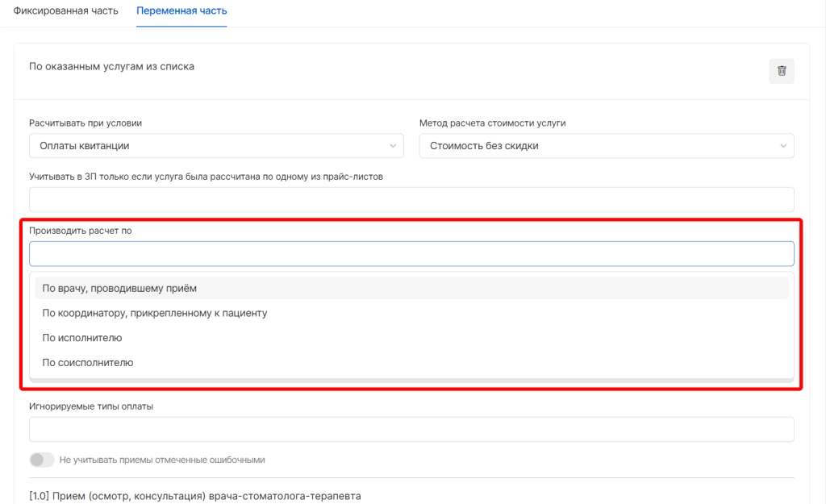Switch to the Фиксированная часть tab
This screenshot has width=826, height=504.
tap(66, 12)
